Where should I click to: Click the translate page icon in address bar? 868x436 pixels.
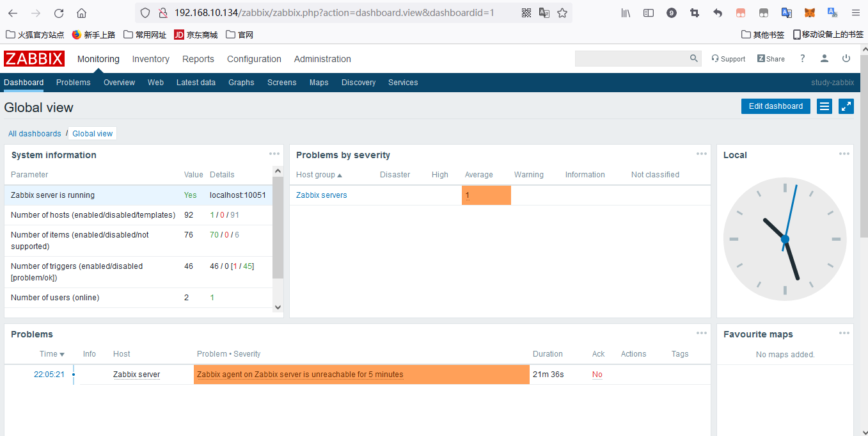click(544, 13)
